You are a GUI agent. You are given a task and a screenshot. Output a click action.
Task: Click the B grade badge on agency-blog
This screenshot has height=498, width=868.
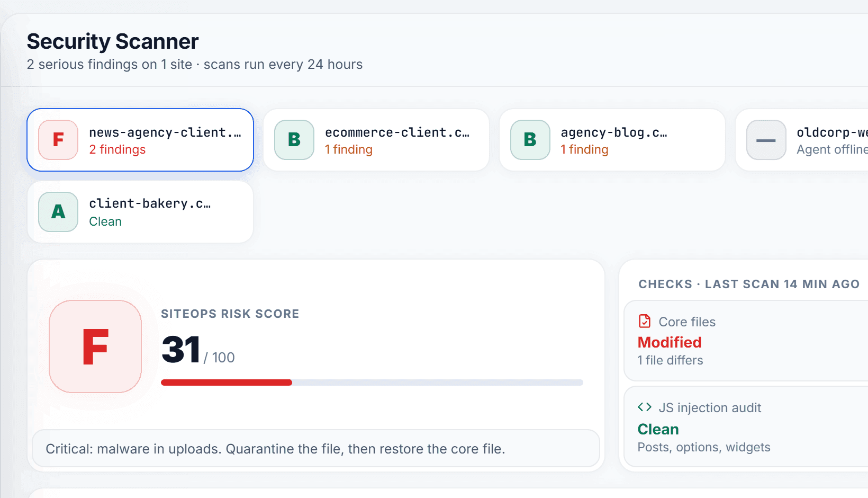(530, 140)
